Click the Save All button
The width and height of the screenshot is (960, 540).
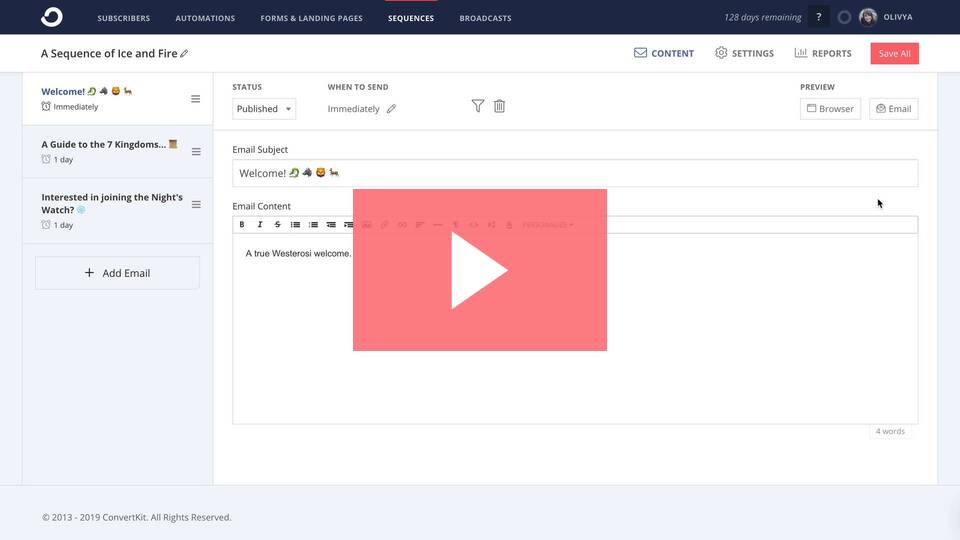(894, 53)
